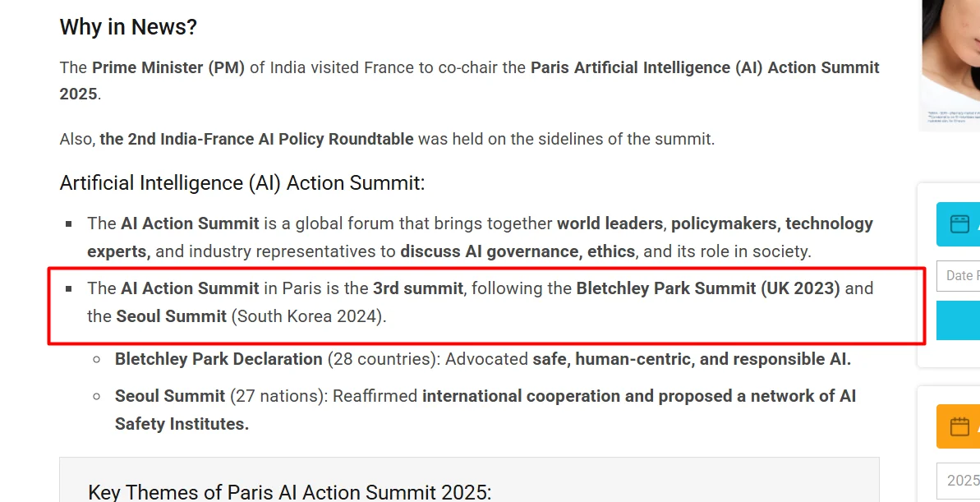This screenshot has height=502, width=980.
Task: Click the blue sidebar widget header bar
Action: click(x=958, y=224)
